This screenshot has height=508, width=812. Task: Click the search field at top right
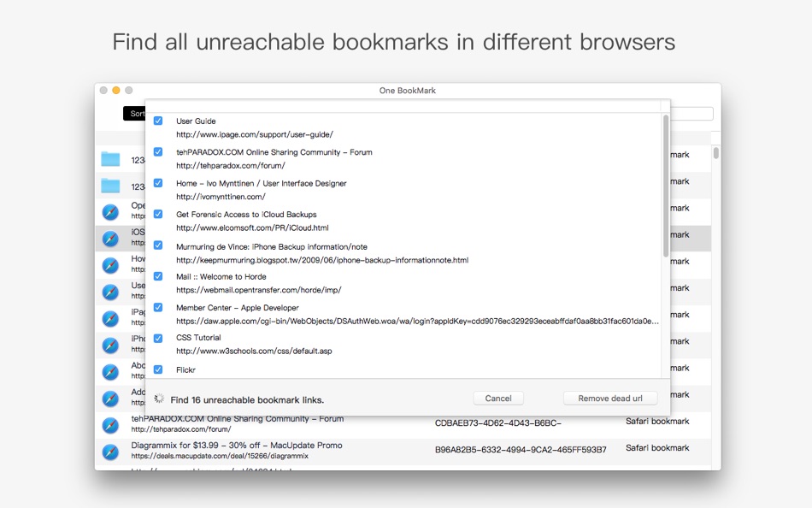click(x=691, y=114)
